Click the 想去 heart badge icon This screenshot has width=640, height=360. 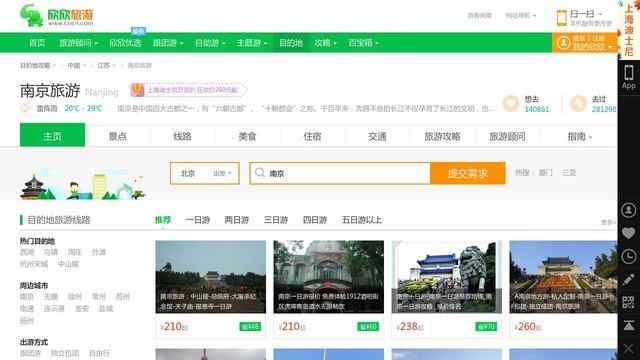click(511, 104)
